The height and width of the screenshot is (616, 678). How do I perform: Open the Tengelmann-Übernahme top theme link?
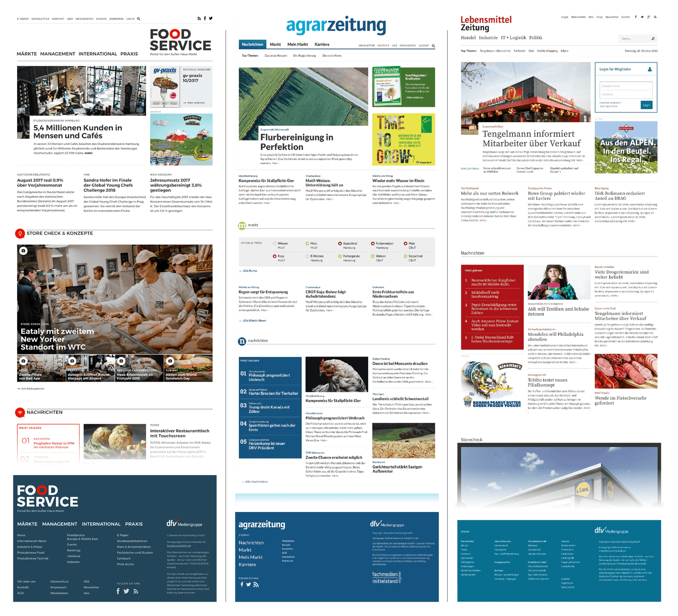point(495,51)
